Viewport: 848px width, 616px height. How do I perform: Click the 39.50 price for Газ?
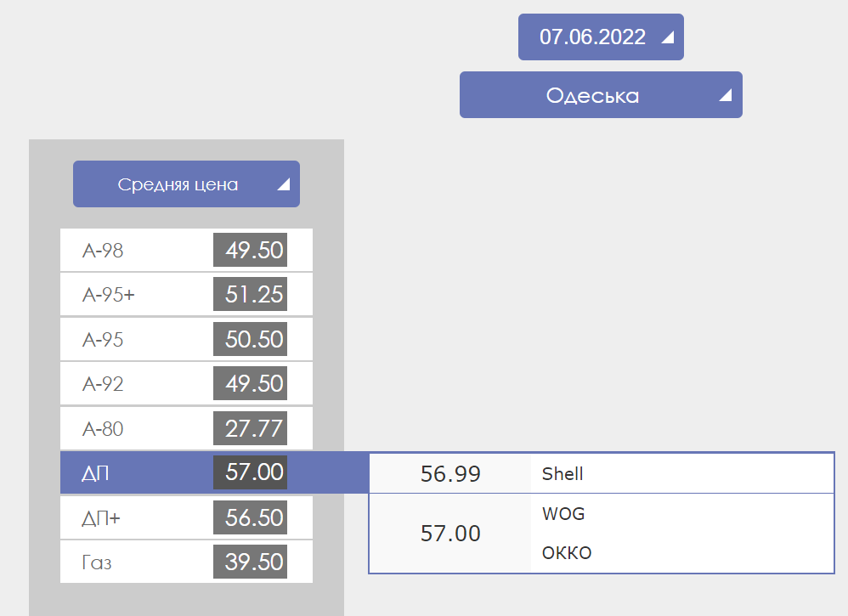[253, 562]
